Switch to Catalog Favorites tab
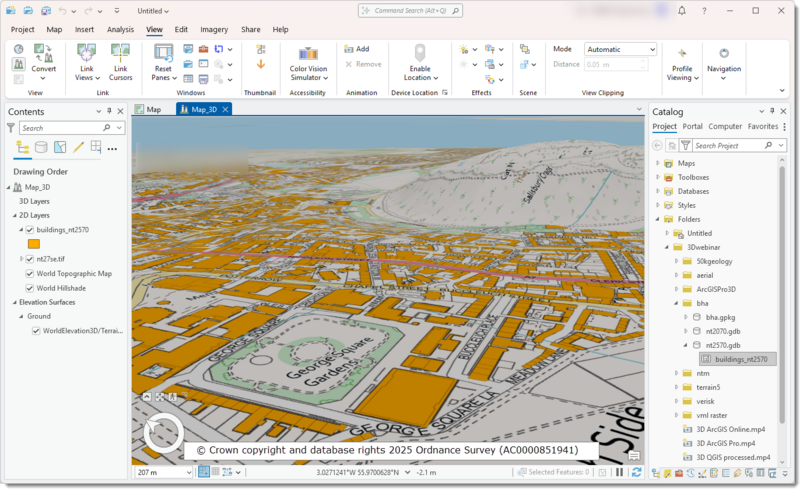Screen dimensions: 800x489 click(x=763, y=126)
